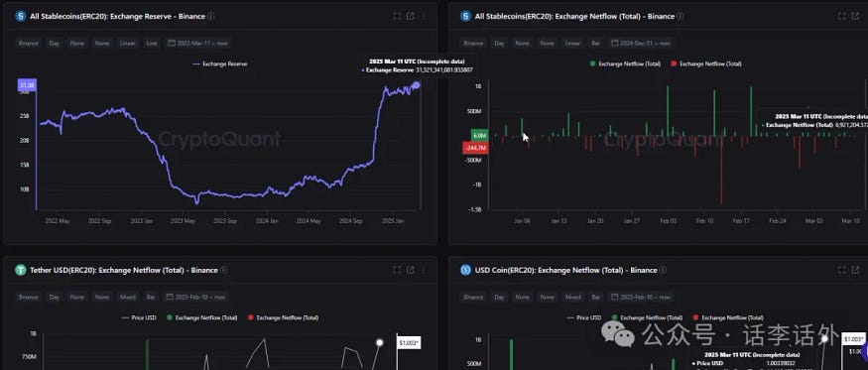
Task: Open Tether USD Netflow chart in new window
Action: pyautogui.click(x=411, y=270)
